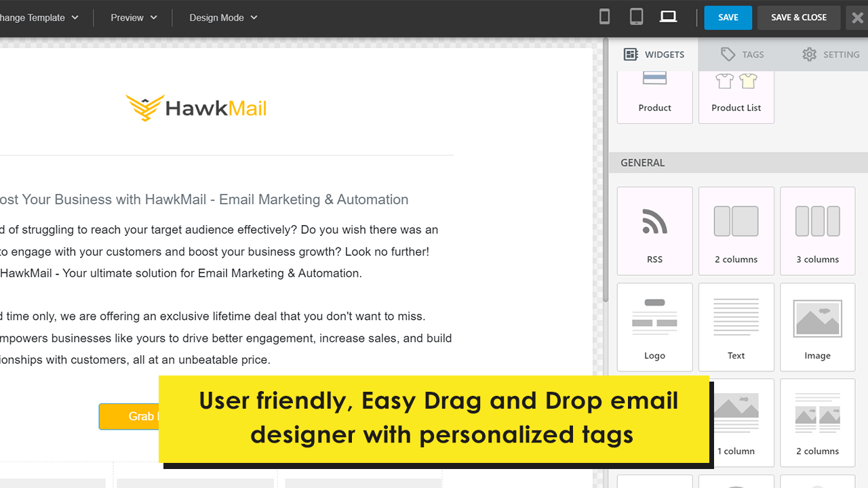Screen dimensions: 868x488
Task: Click the email headline about HawkMail
Action: [204, 199]
